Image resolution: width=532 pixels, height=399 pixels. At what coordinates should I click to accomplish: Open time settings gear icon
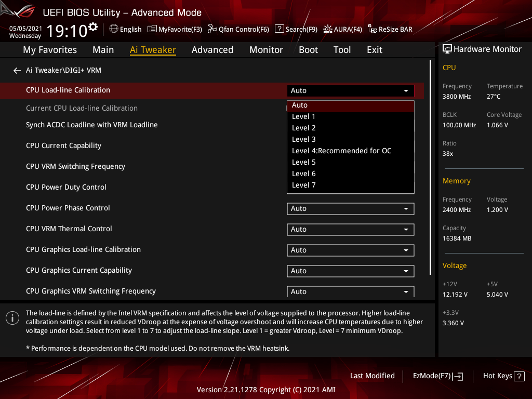click(93, 27)
